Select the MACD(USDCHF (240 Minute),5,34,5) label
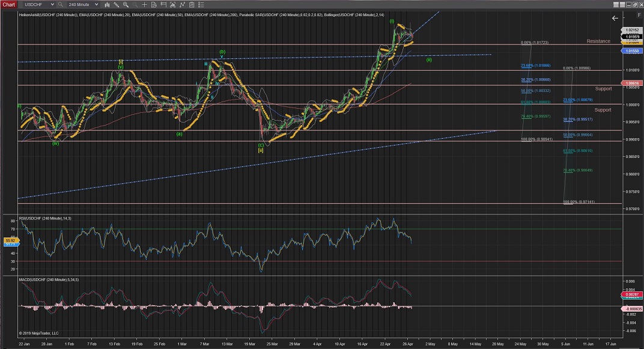Screen dimensions: 644x349 tap(49, 279)
